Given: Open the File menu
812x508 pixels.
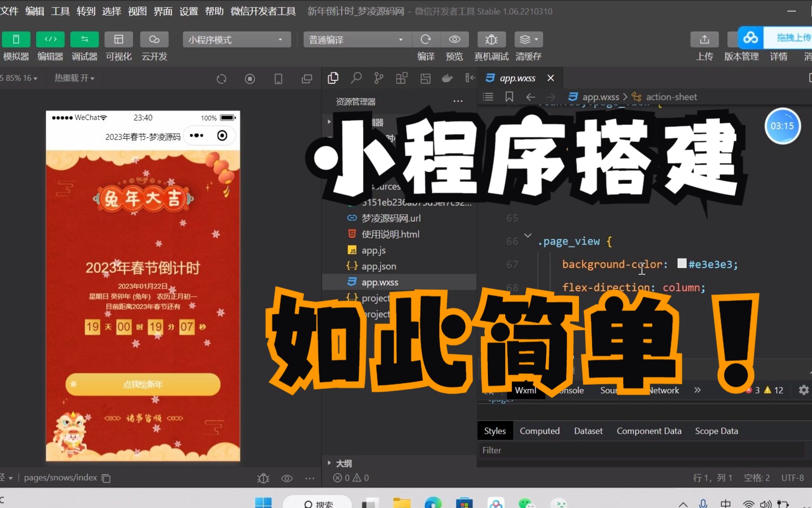Looking at the screenshot, I should (x=9, y=11).
